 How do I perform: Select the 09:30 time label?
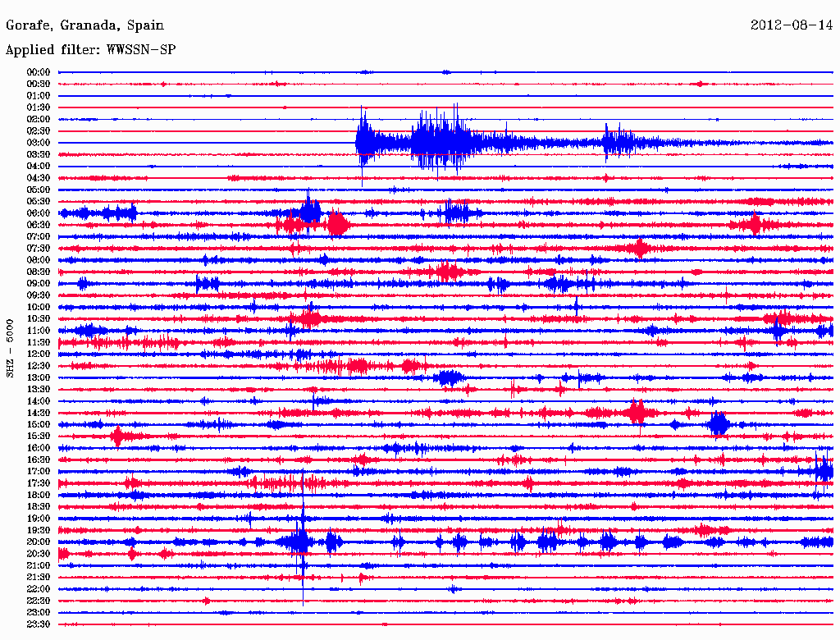pos(38,295)
